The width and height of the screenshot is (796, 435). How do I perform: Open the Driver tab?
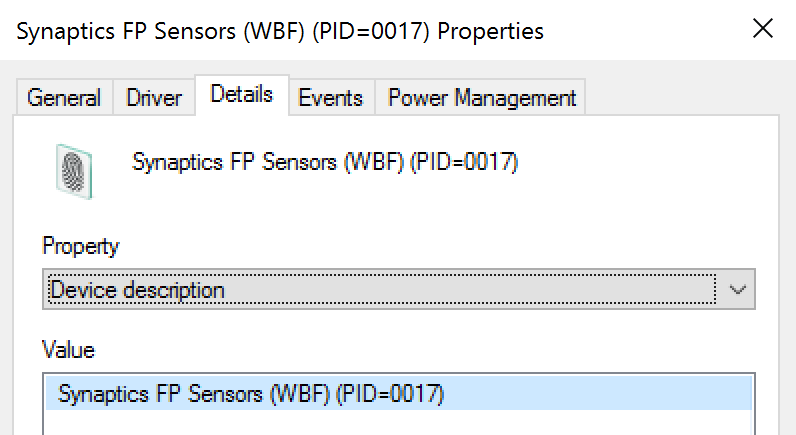pyautogui.click(x=154, y=98)
